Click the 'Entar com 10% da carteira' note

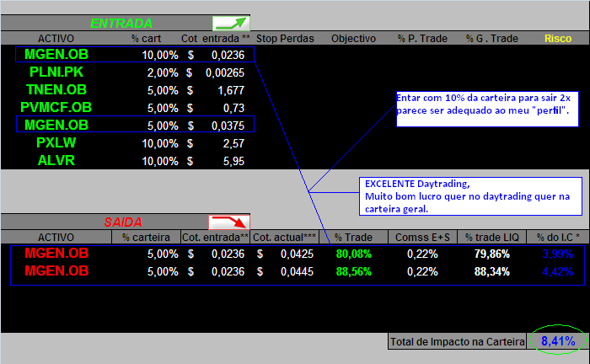coord(487,109)
